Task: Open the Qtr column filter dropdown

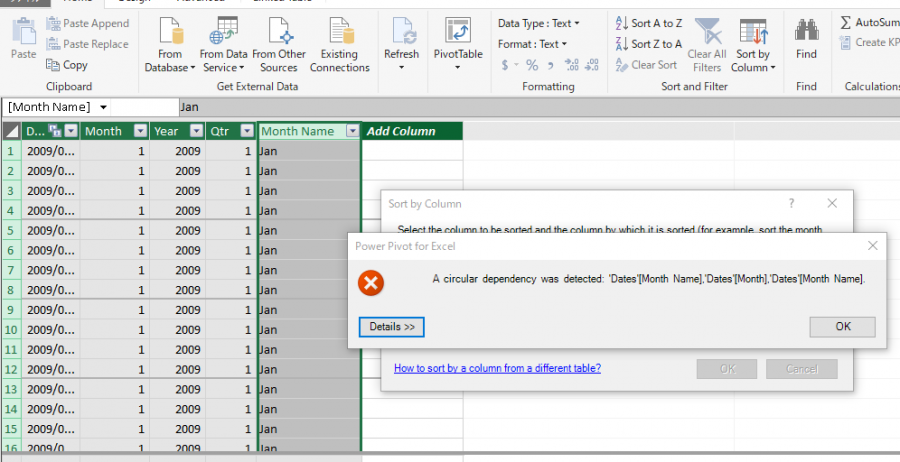Action: [247, 131]
